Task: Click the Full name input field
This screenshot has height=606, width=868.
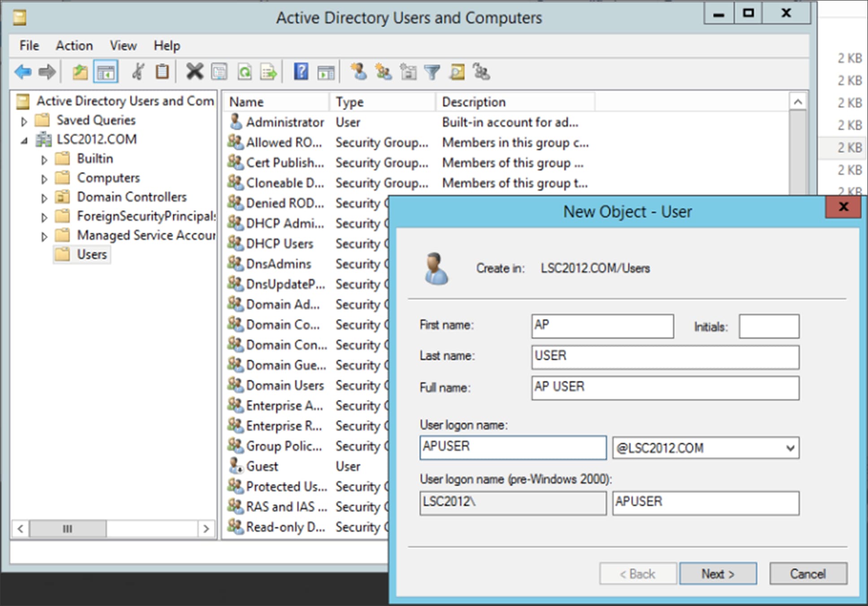Action: [x=665, y=388]
